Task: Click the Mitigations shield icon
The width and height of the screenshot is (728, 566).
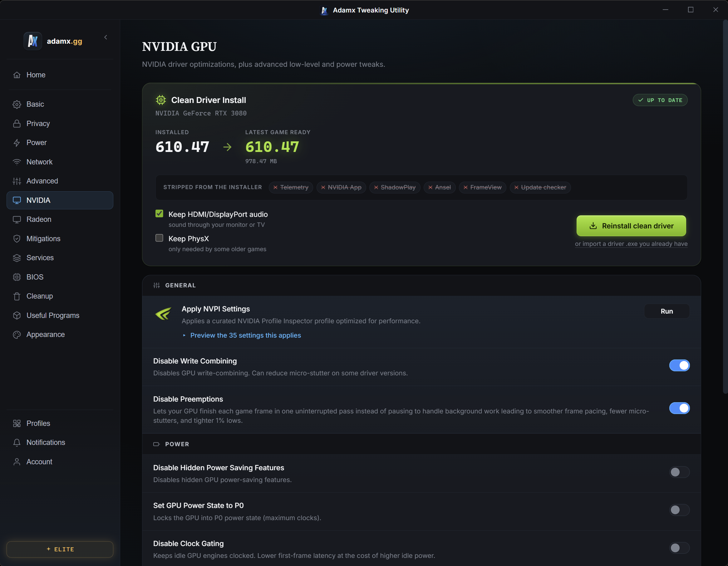Action: coord(17,238)
